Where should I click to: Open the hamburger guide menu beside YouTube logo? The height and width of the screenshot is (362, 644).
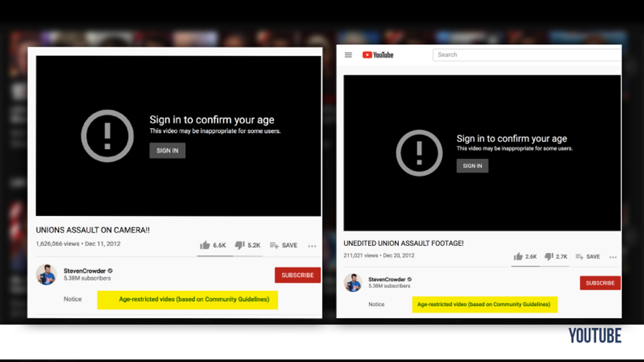[x=348, y=55]
